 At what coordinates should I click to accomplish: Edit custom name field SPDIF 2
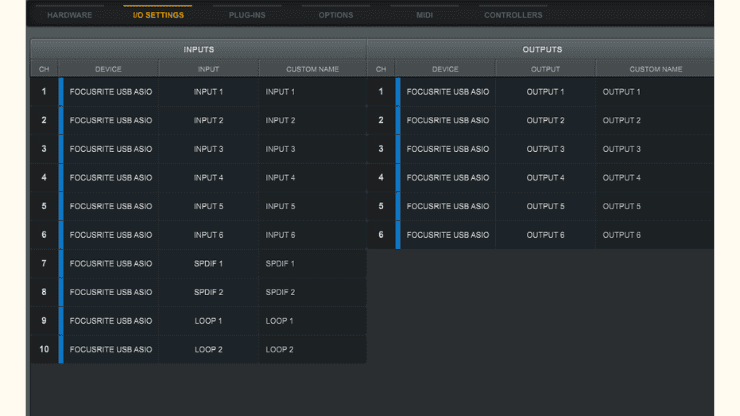[313, 292]
